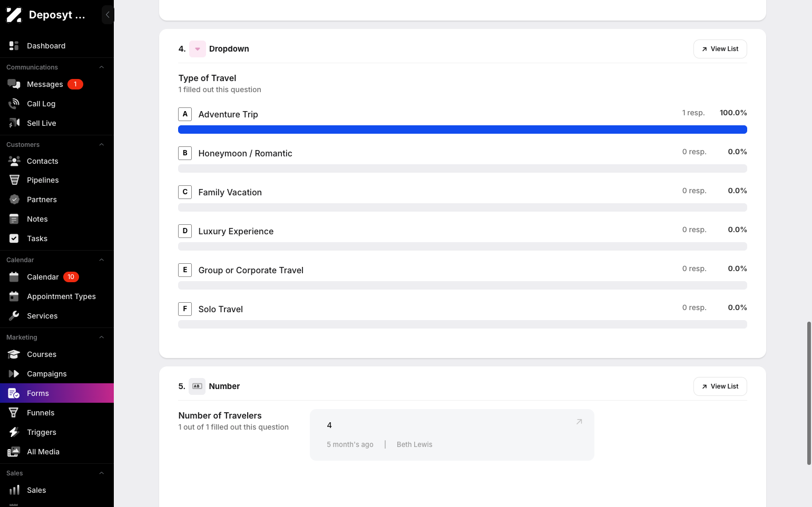The height and width of the screenshot is (507, 812).
Task: Collapse the Communications section
Action: pos(102,67)
